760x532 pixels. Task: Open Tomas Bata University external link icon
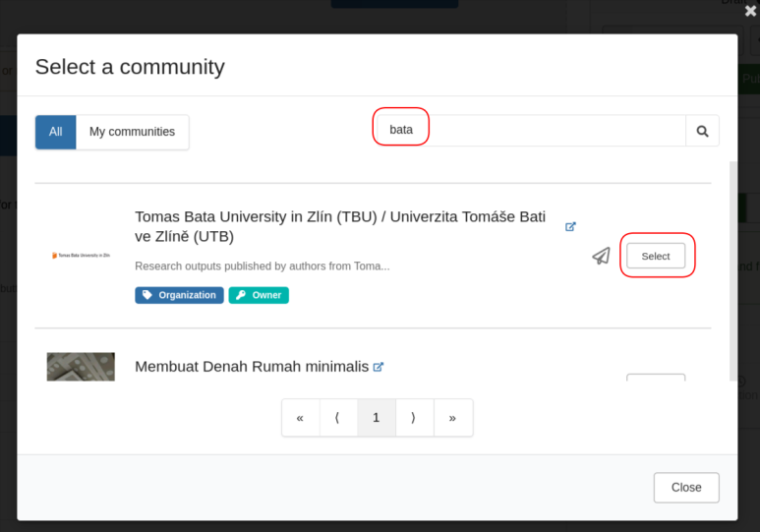[x=570, y=226]
